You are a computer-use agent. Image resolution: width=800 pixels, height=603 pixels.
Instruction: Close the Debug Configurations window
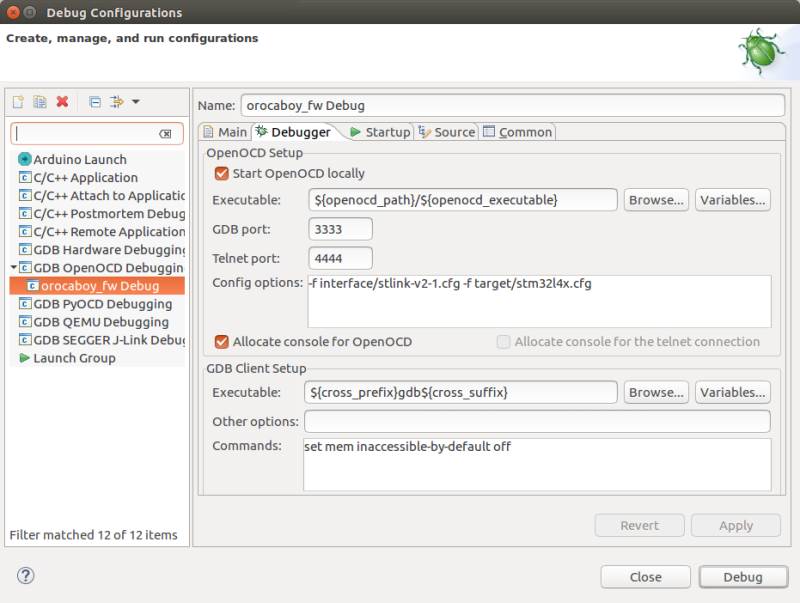(13, 12)
